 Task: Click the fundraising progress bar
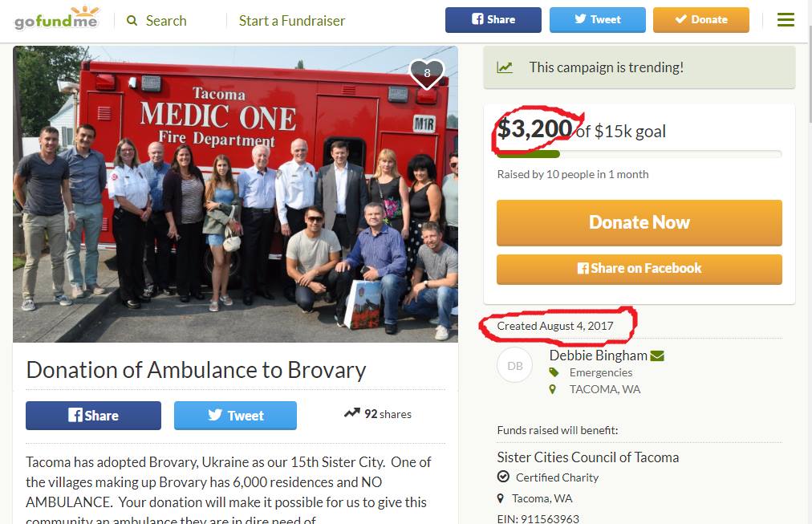639,154
